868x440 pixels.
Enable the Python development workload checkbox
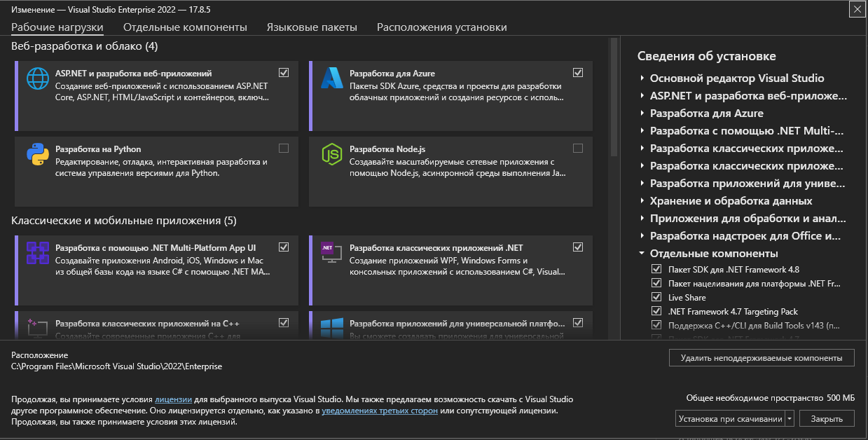(283, 148)
